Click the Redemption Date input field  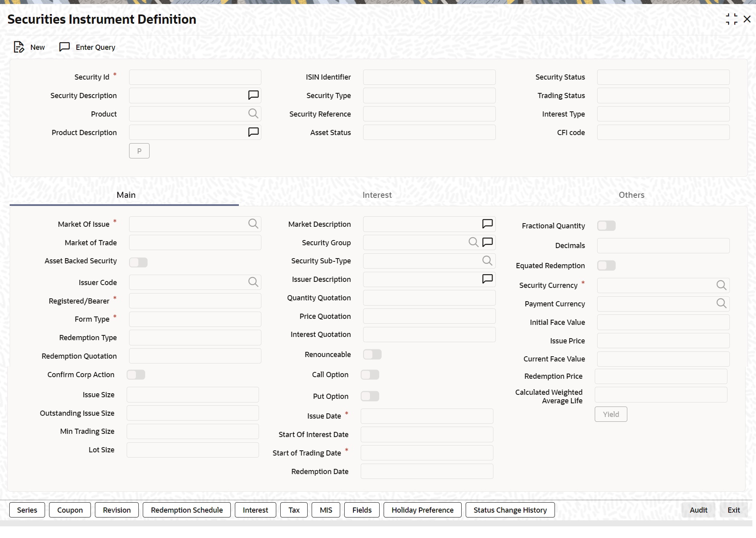pos(427,471)
